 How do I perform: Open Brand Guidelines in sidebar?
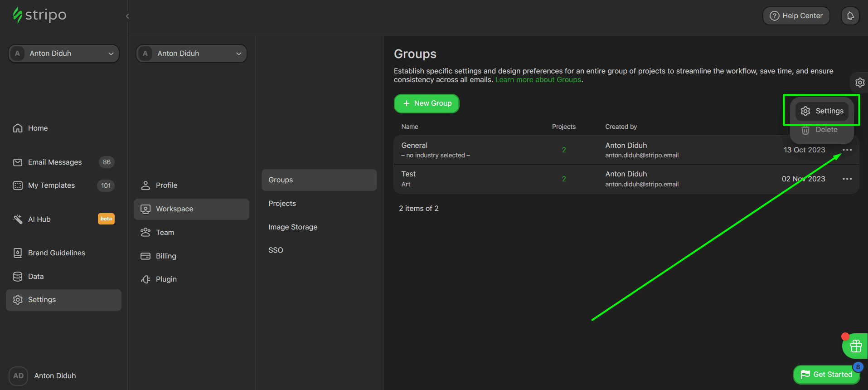[x=56, y=253]
